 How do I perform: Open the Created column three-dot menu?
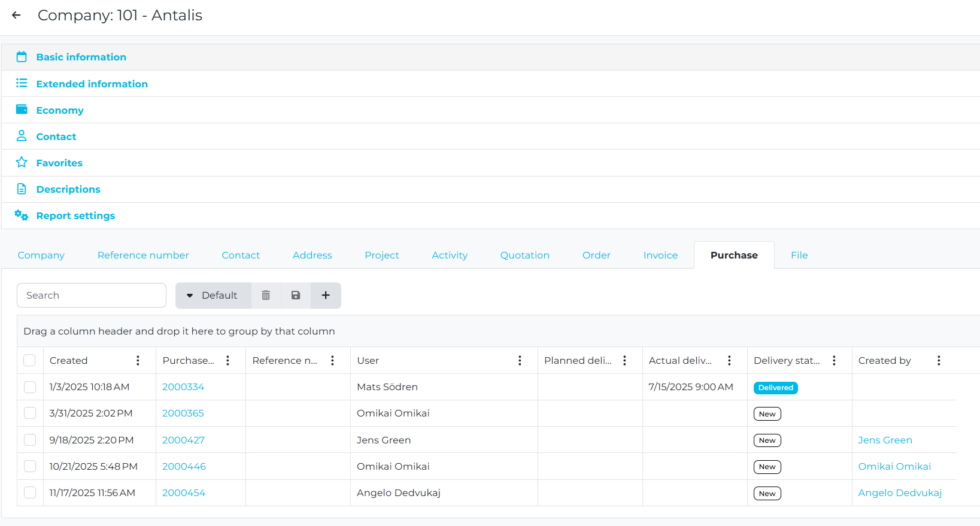138,360
